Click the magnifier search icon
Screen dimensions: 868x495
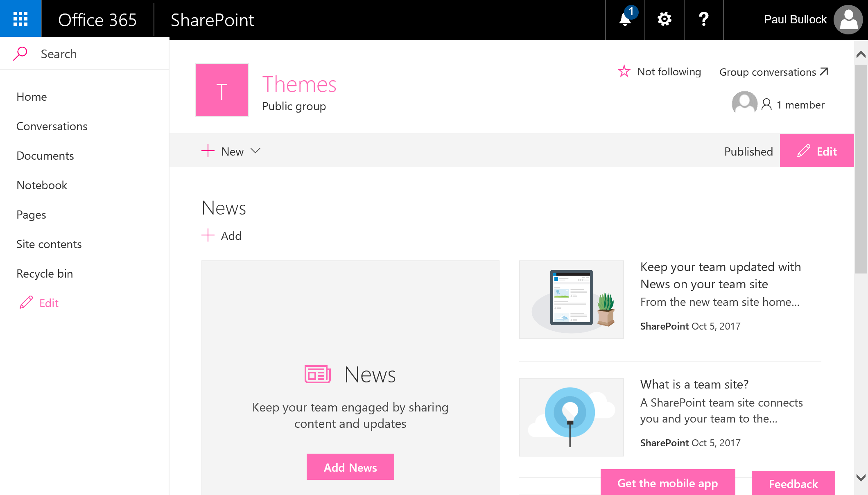pos(20,54)
